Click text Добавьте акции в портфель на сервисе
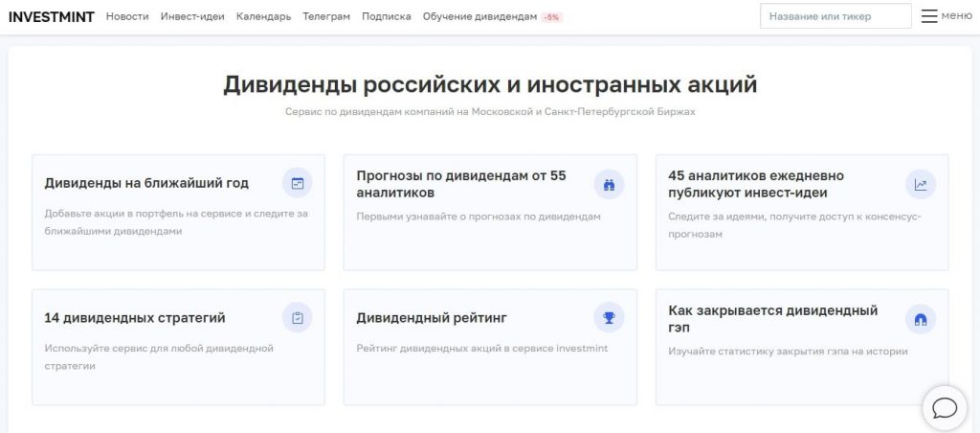This screenshot has height=433, width=980. (176, 222)
